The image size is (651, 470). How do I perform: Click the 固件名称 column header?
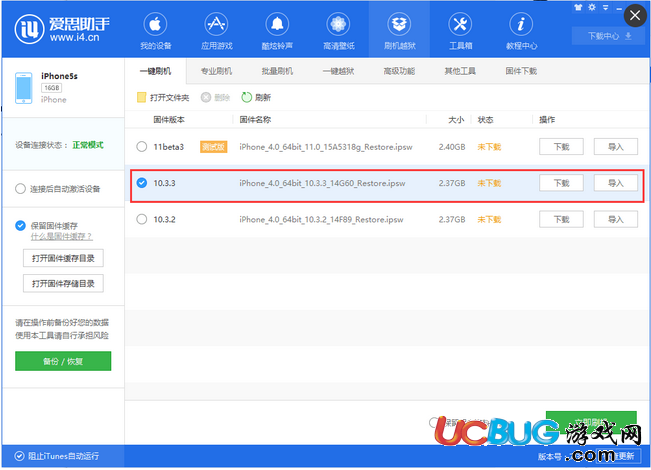pyautogui.click(x=255, y=120)
